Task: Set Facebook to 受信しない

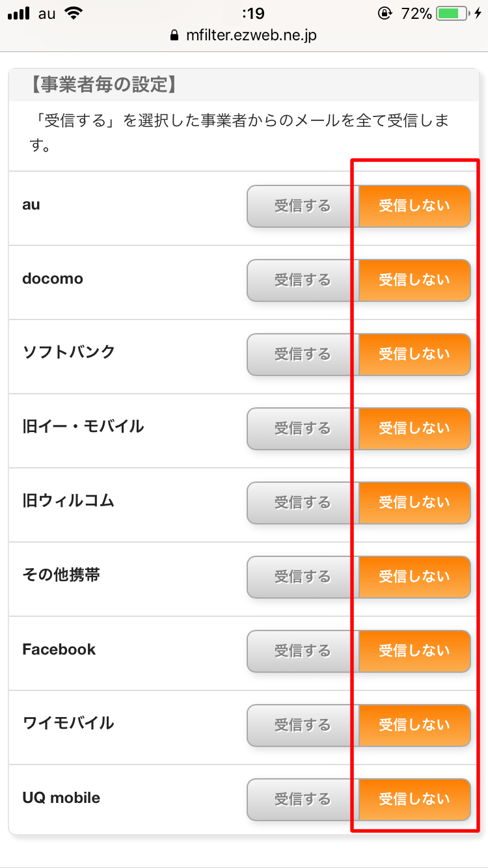Action: (414, 651)
